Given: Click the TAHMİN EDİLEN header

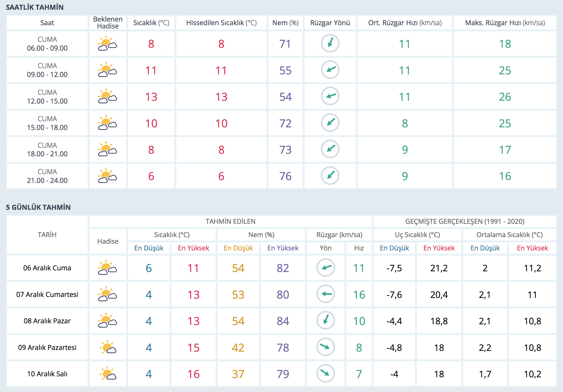Looking at the screenshot, I should point(230,221).
